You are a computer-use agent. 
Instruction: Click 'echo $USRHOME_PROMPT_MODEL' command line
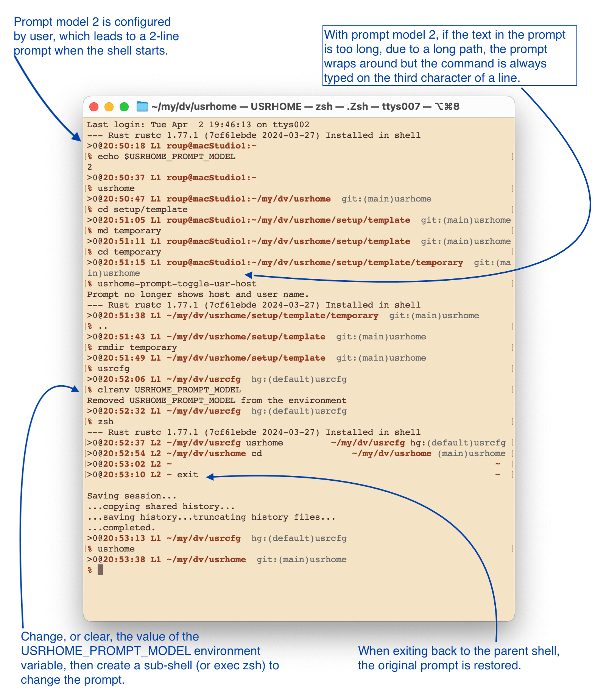[166, 156]
